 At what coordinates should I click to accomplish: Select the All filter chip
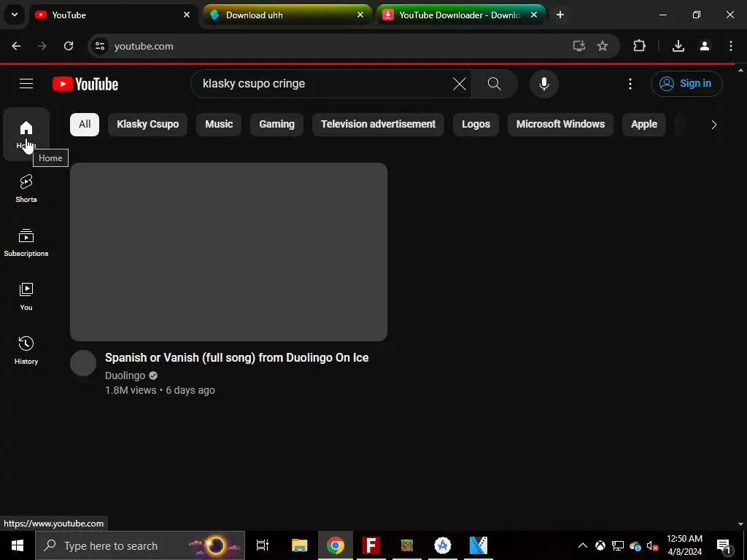(85, 124)
